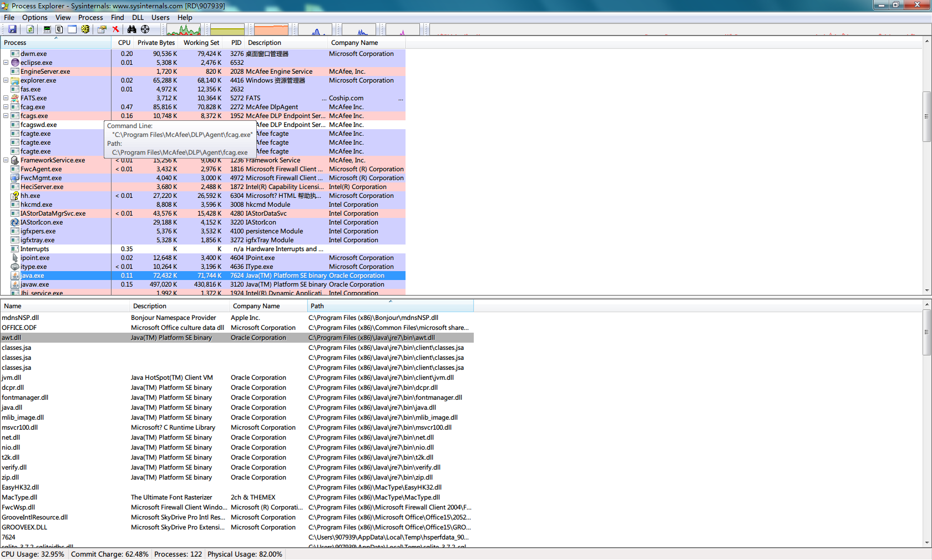The height and width of the screenshot is (560, 932).
Task: Select mdnsNSP.dll in the DLL list
Action: [x=237, y=318]
